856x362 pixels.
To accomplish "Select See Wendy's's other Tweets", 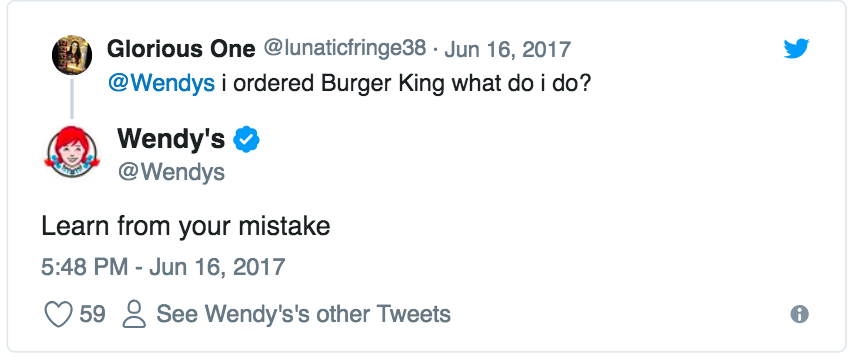I will tap(304, 314).
